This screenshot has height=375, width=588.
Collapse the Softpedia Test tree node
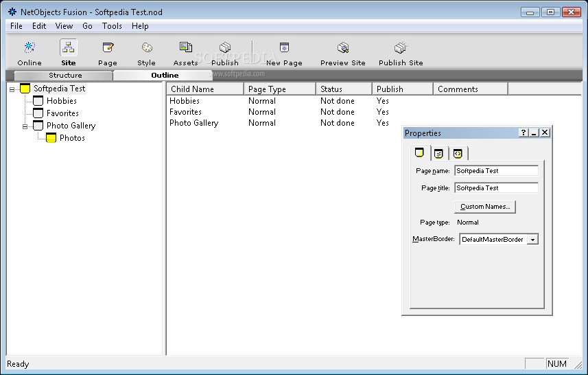pyautogui.click(x=12, y=89)
